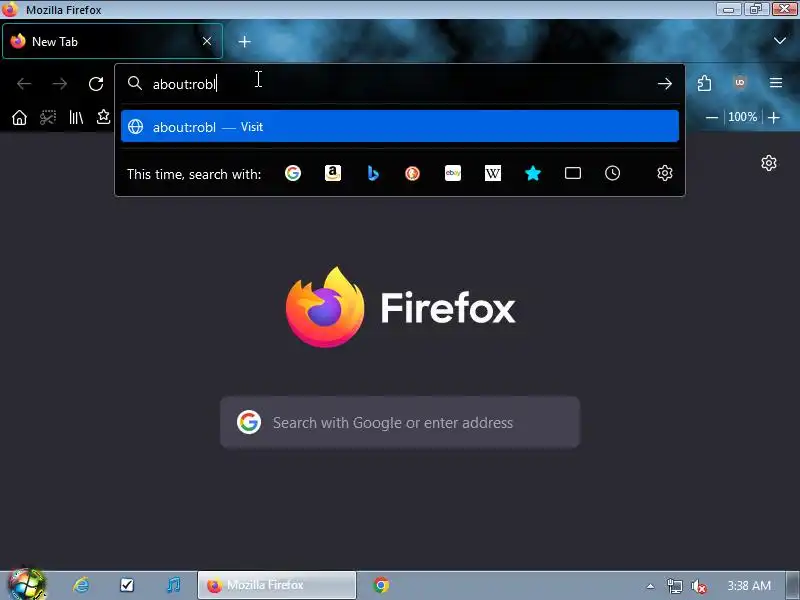Personalize new tab with gear icon
This screenshot has width=800, height=600.
click(x=768, y=163)
